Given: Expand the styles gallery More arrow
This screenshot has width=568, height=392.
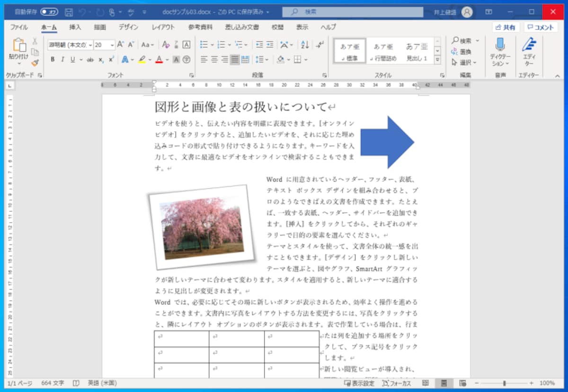Looking at the screenshot, I should click(x=437, y=60).
